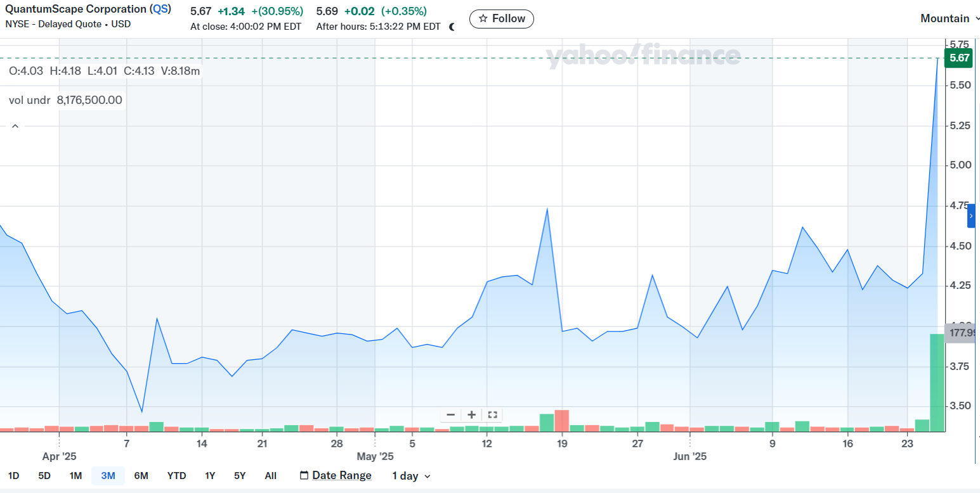Click the calendar icon beside Date Range
Image resolution: width=980 pixels, height=493 pixels.
pos(305,475)
